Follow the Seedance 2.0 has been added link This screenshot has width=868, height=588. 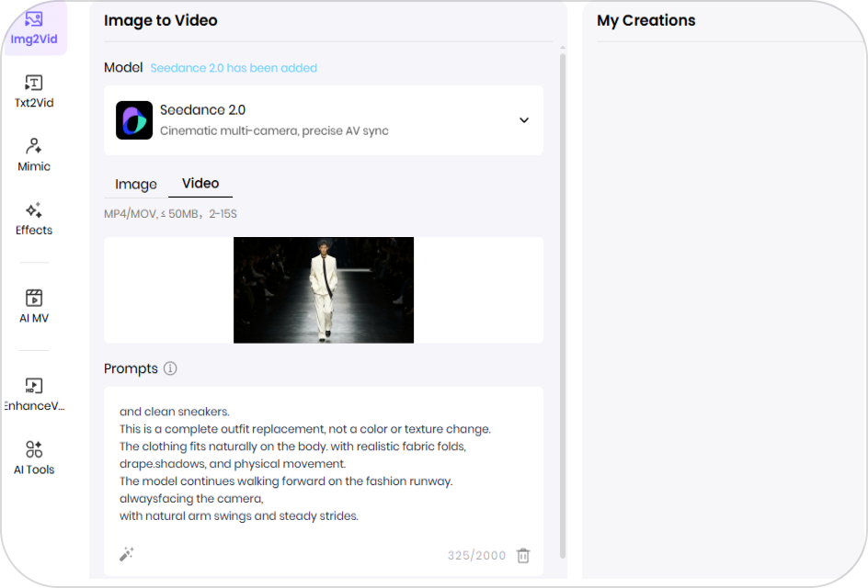pos(234,68)
